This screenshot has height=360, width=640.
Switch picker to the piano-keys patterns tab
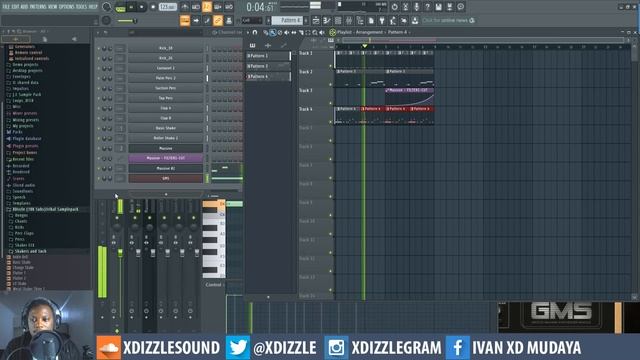click(x=253, y=45)
